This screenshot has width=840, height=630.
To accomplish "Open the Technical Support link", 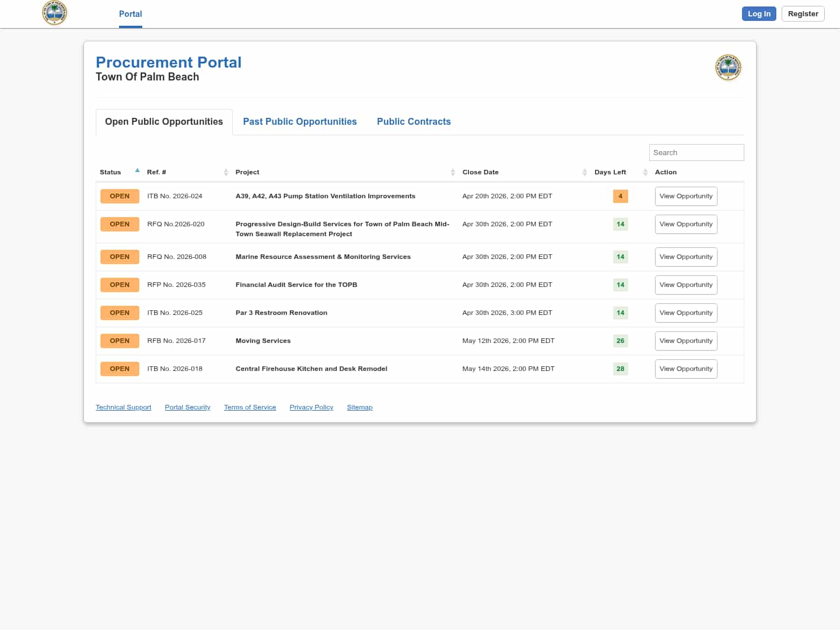I will pyautogui.click(x=123, y=407).
